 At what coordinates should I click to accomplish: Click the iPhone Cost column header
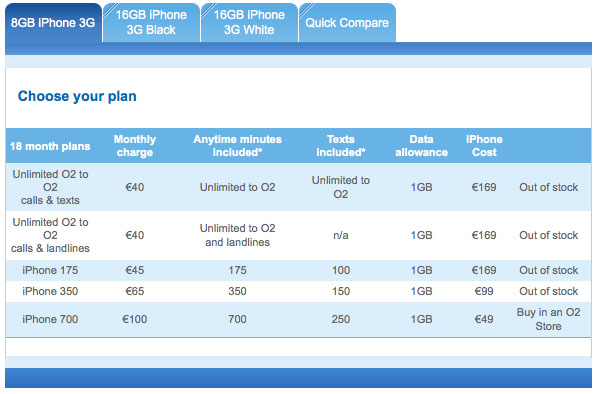(x=484, y=146)
